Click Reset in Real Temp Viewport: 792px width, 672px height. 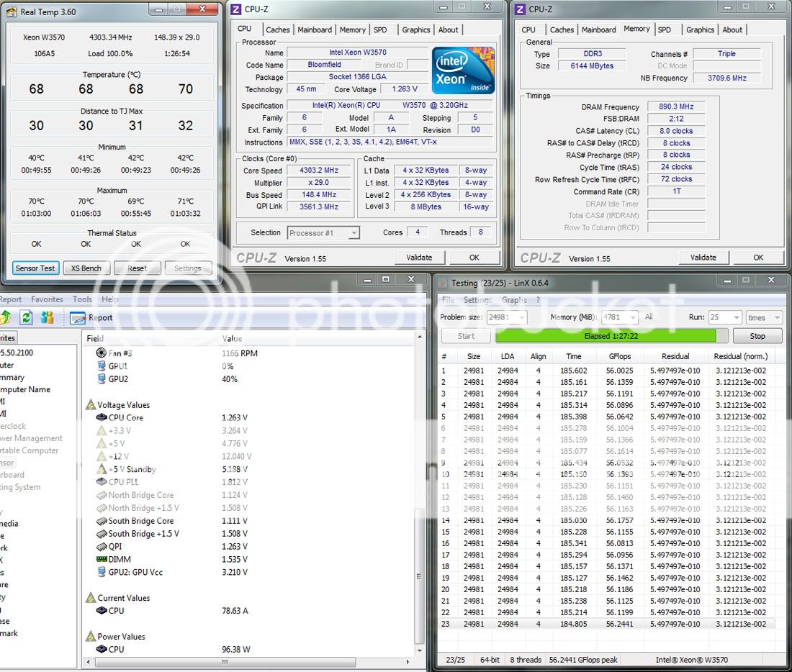pyautogui.click(x=137, y=268)
